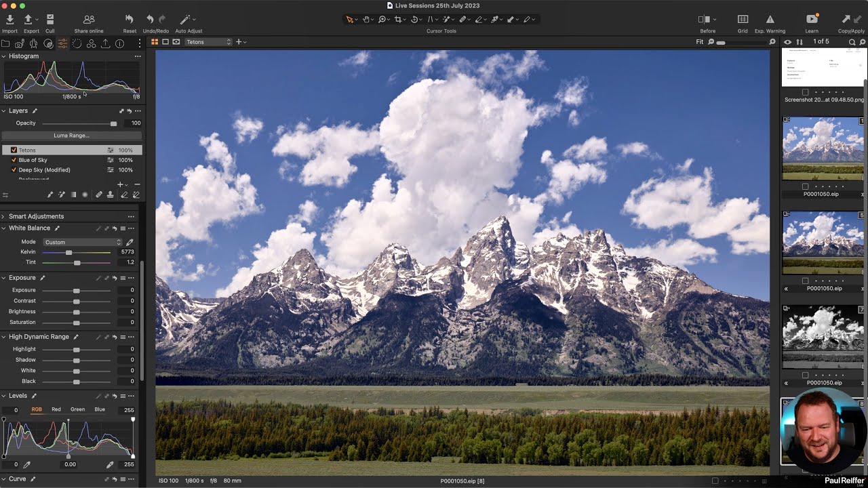The width and height of the screenshot is (868, 488).
Task: Toggle browser sort direction arrows
Action: [800, 42]
